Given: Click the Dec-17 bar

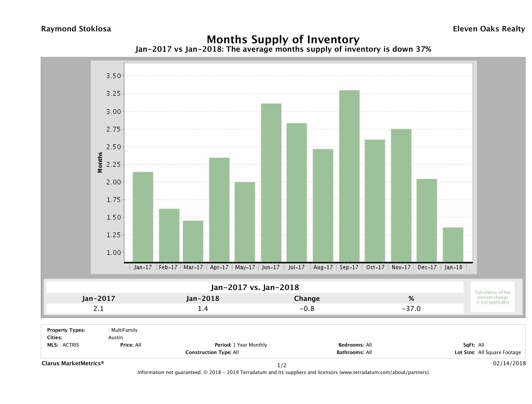Looking at the screenshot, I should click(x=427, y=220).
